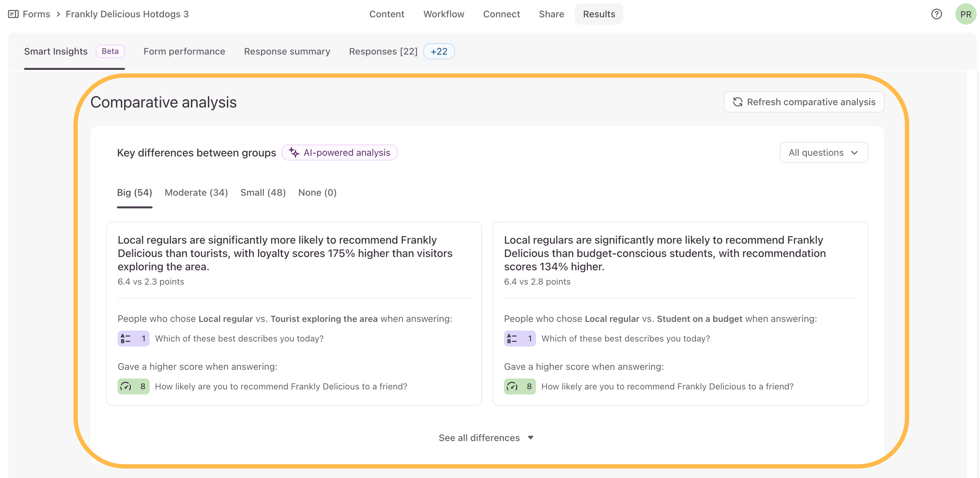Screen dimensions: 980x478
Task: Open the All questions dropdown
Action: (x=824, y=152)
